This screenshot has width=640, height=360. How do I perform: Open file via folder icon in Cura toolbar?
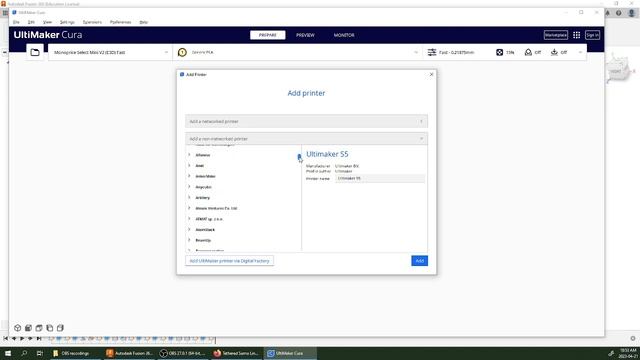click(x=35, y=52)
